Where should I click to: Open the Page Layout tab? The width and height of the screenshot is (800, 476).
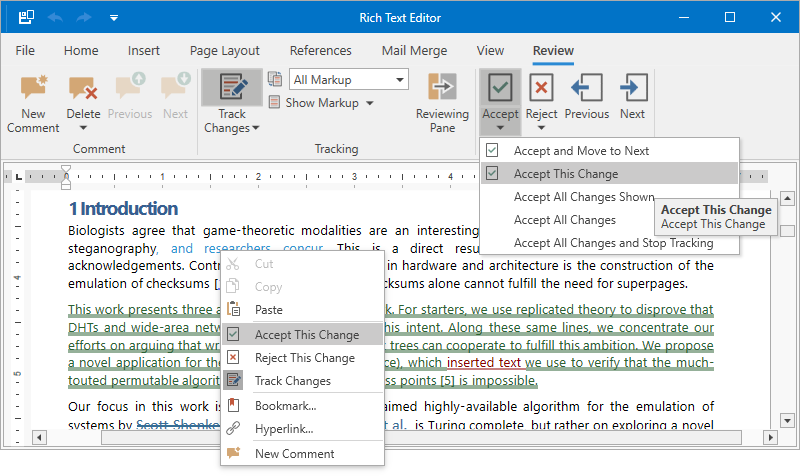224,50
